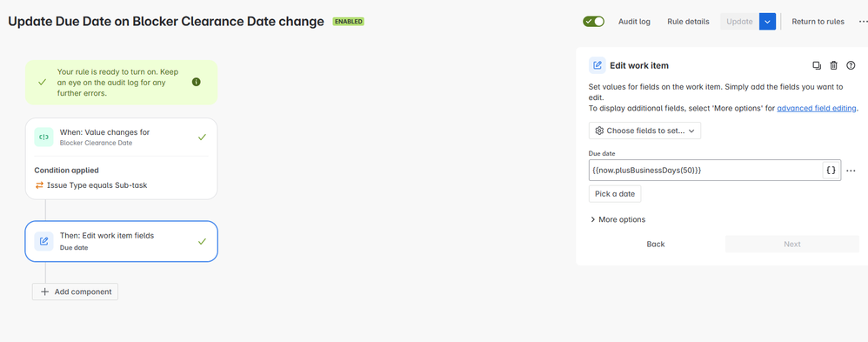The height and width of the screenshot is (342, 868).
Task: Click the trigger icon for Value changes
Action: 43,137
